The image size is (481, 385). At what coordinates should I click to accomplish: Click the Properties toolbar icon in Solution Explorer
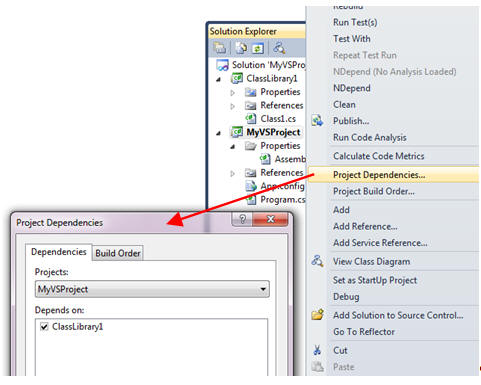(220, 48)
